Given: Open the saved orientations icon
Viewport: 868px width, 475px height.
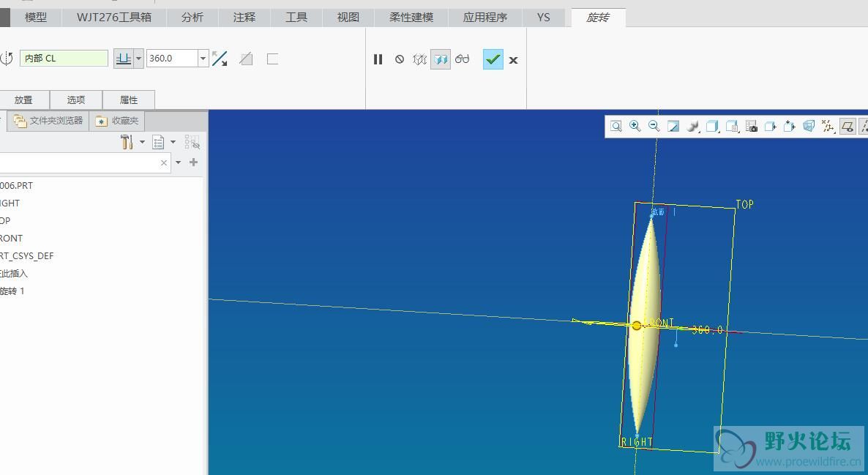Looking at the screenshot, I should click(732, 126).
